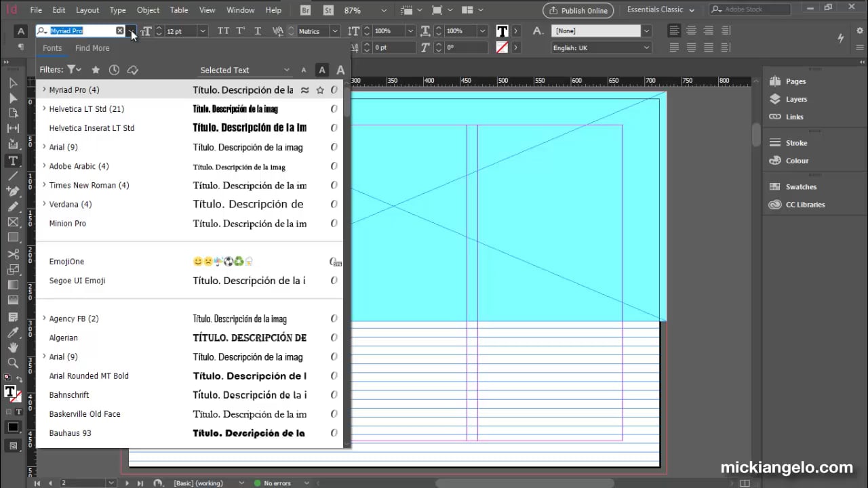The width and height of the screenshot is (868, 488).
Task: Open Swatches panel
Action: (793, 187)
